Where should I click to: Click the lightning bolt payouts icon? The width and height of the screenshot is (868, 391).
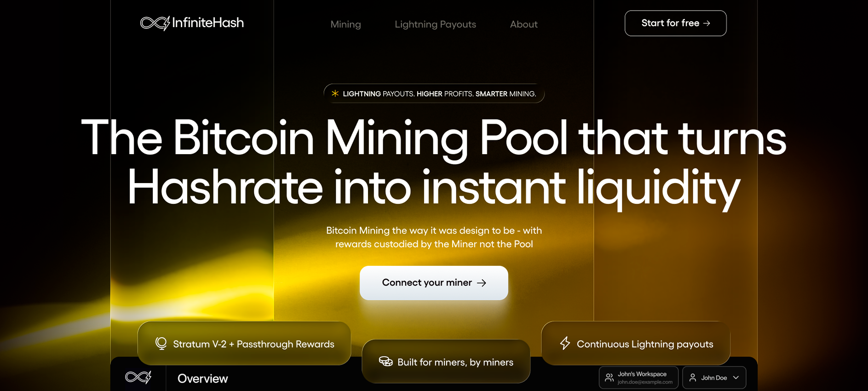(565, 343)
